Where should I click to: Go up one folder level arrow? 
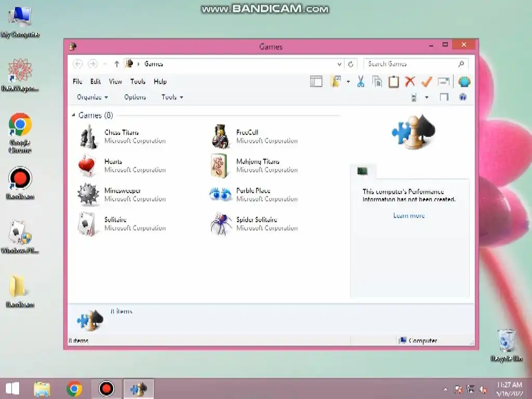[117, 64]
